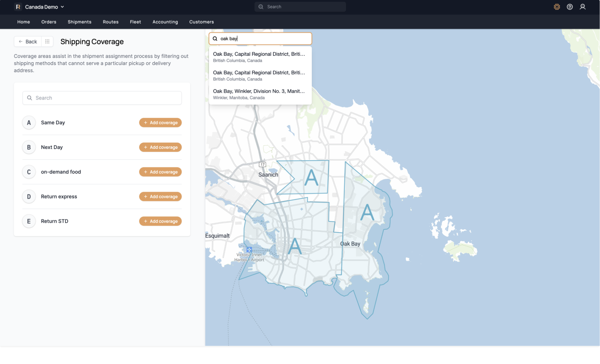The width and height of the screenshot is (600, 364).
Task: Open the user profile icon
Action: tap(582, 7)
